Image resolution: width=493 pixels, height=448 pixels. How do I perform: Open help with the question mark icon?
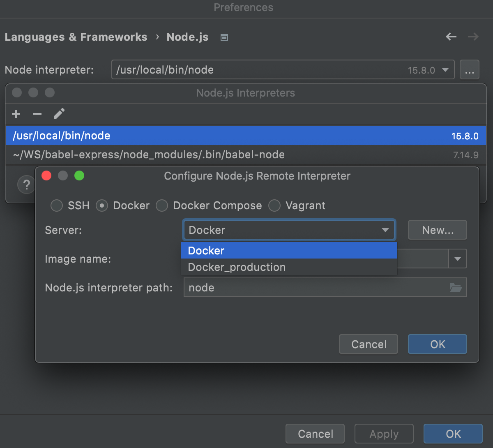(x=26, y=185)
